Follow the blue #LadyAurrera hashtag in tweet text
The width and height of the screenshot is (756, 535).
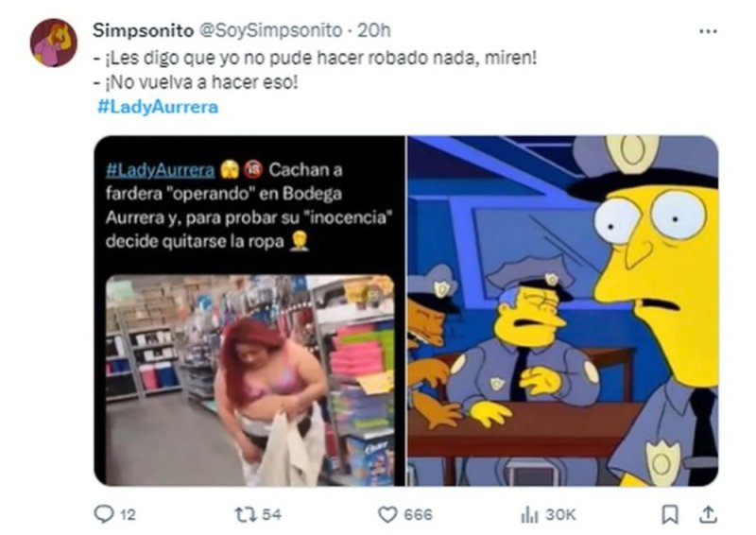pyautogui.click(x=158, y=107)
